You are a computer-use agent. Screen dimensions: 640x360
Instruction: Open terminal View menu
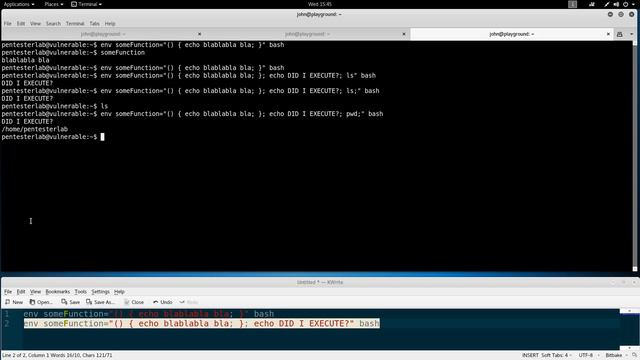[x=36, y=24]
